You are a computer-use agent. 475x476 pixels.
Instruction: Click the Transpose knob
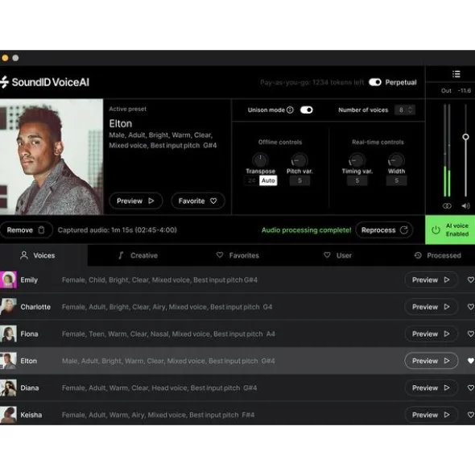[x=260, y=160]
